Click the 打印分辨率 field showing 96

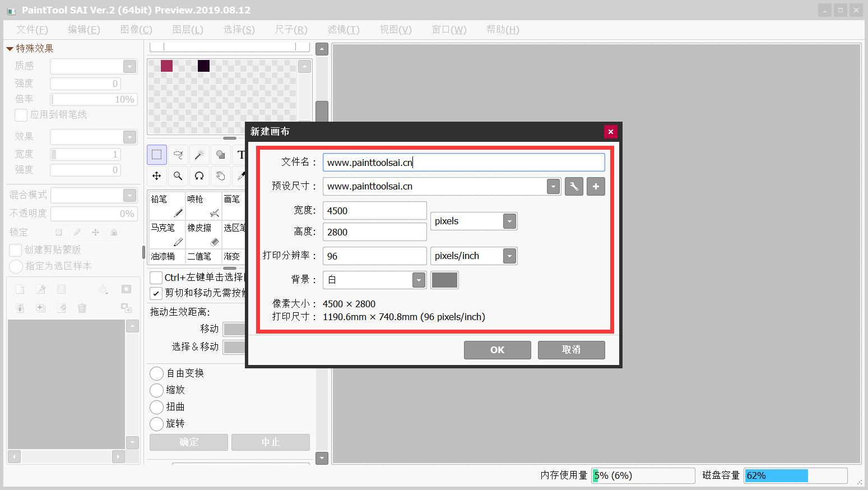pyautogui.click(x=375, y=256)
